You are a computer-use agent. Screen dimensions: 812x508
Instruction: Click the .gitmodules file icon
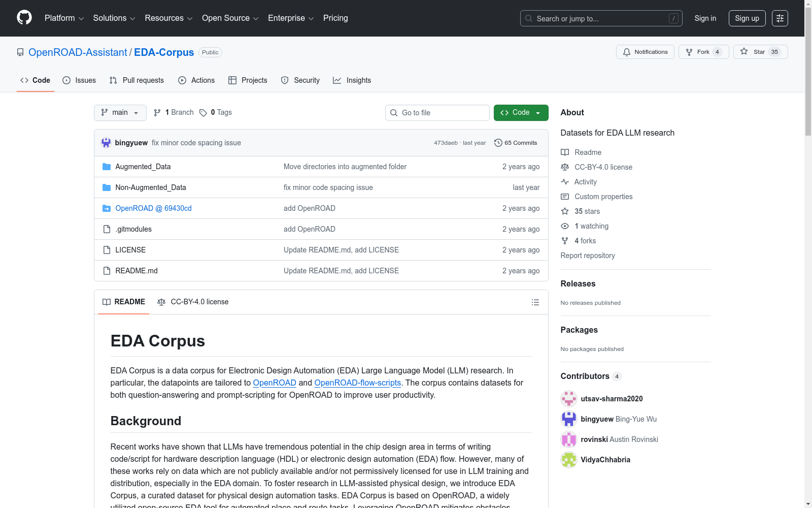click(107, 229)
